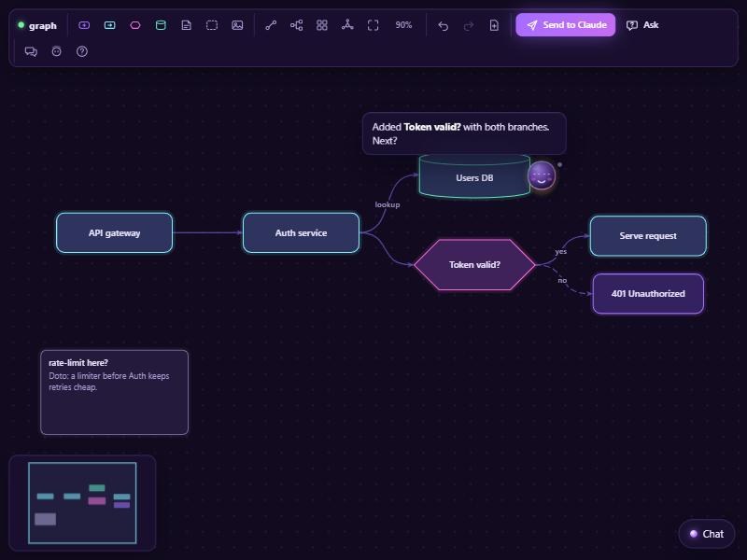Image resolution: width=747 pixels, height=560 pixels.
Task: Select the Serve request node
Action: (648, 236)
